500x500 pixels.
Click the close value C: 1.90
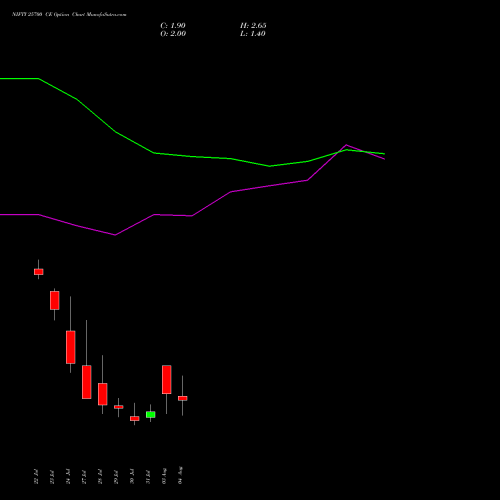tap(173, 26)
